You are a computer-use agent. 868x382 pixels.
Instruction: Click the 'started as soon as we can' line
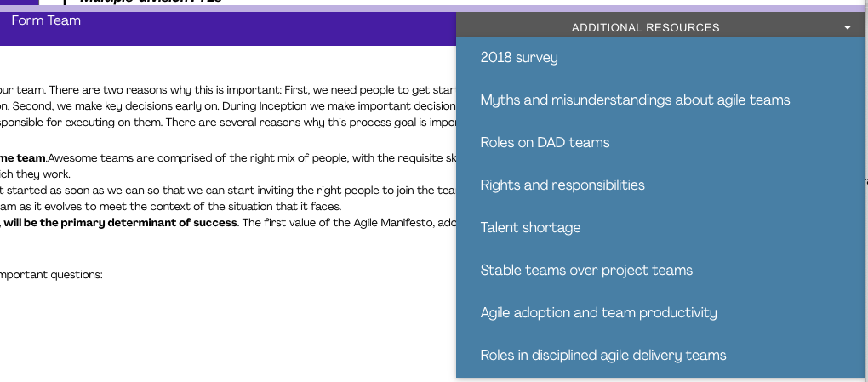pyautogui.click(x=227, y=191)
